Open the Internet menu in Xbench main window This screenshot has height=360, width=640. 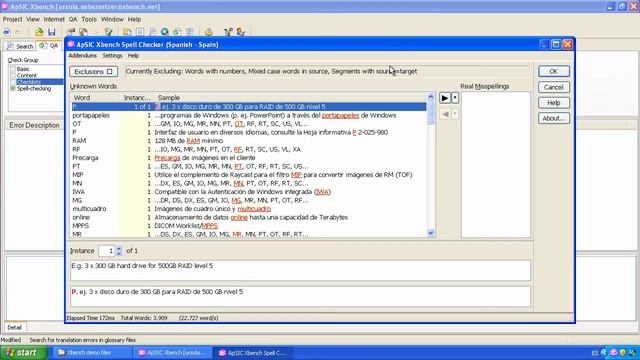point(54,19)
